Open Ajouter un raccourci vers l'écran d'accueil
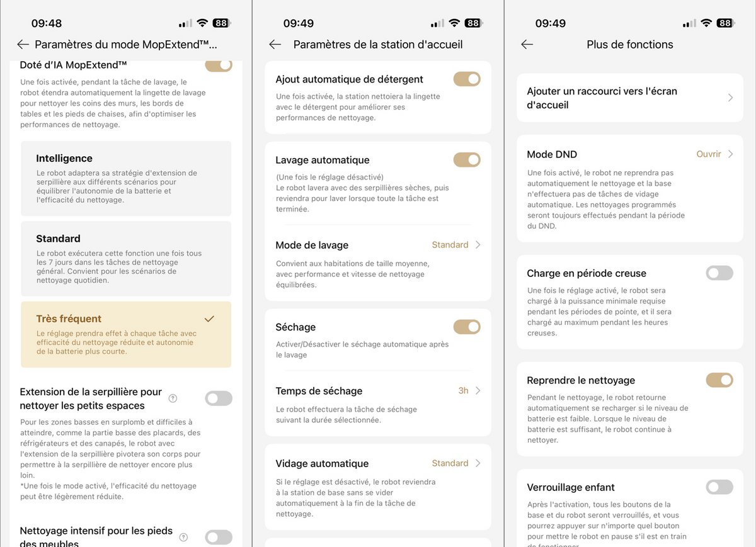Viewport: 756px width, 547px height. (x=630, y=98)
